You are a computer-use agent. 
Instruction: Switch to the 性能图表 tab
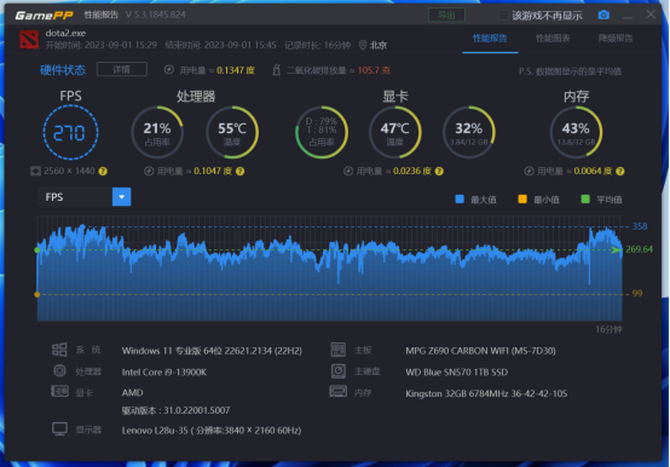(x=553, y=38)
